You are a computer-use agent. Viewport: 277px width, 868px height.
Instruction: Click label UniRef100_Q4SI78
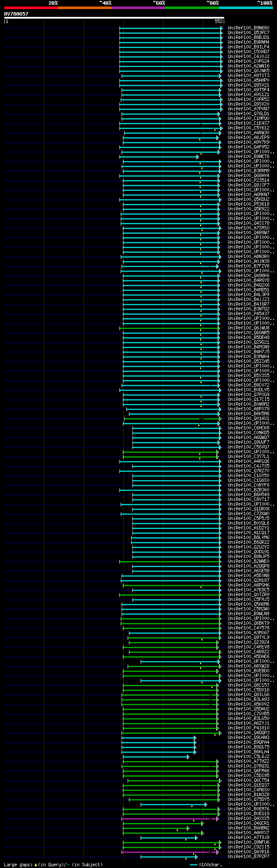(248, 223)
